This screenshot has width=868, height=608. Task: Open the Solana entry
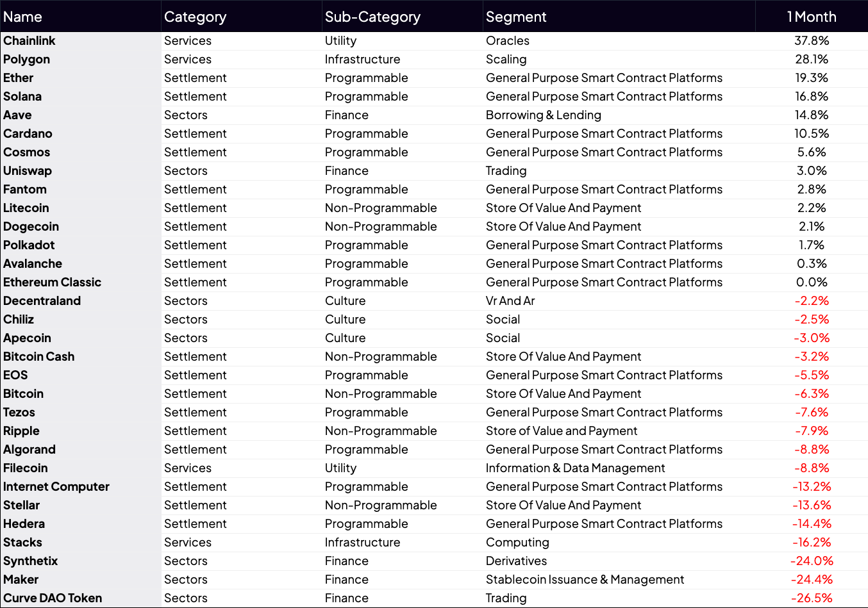(x=22, y=96)
